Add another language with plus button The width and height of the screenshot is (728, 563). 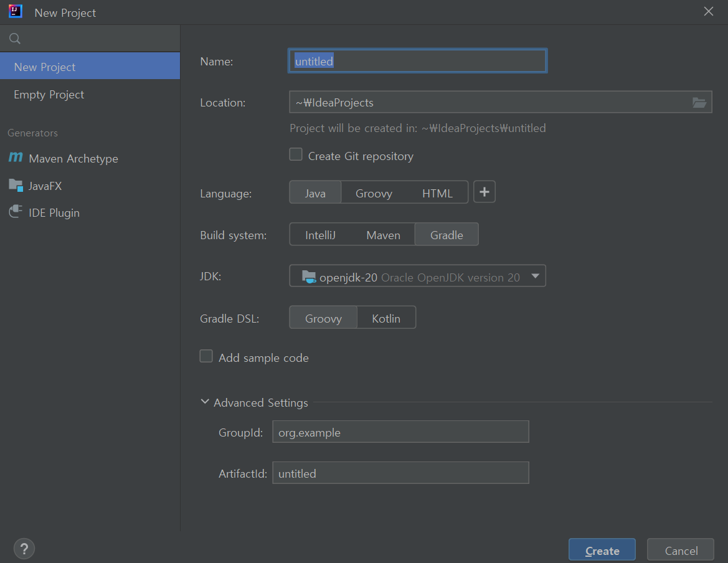click(x=485, y=192)
